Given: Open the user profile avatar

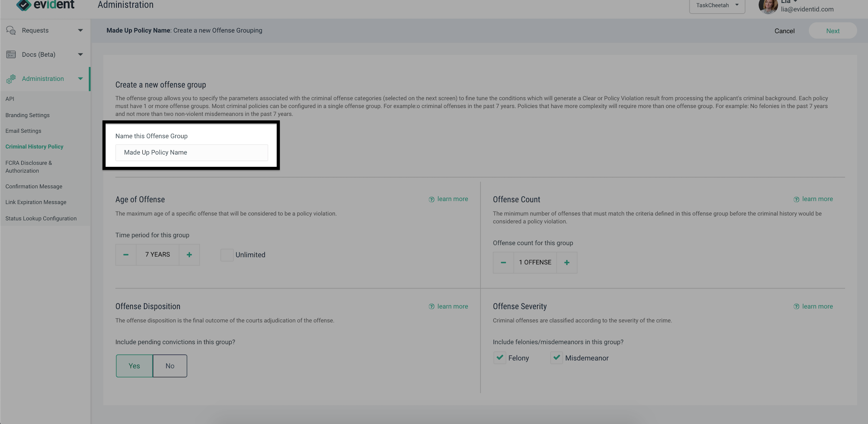Looking at the screenshot, I should [768, 6].
